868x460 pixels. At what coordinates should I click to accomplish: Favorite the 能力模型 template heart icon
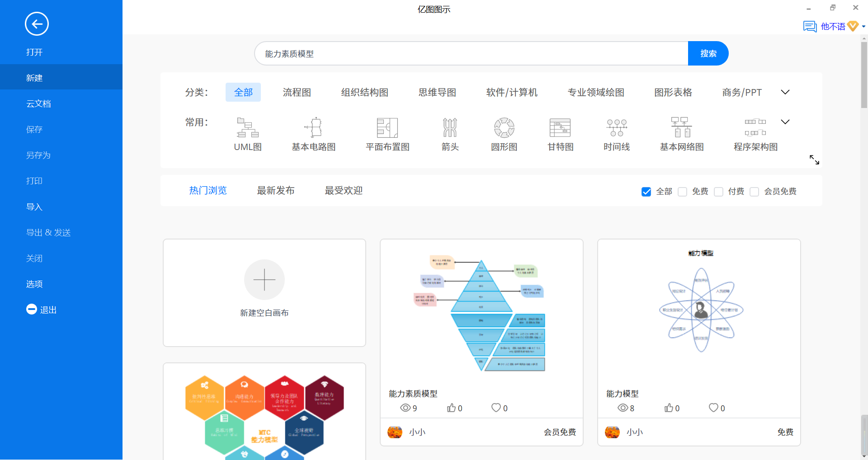[x=713, y=408]
